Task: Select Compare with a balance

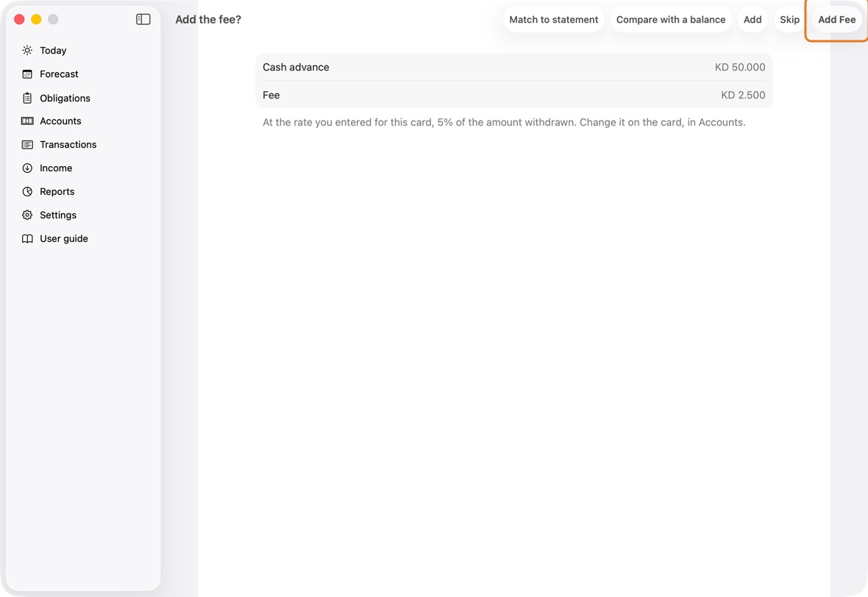Action: pos(670,19)
